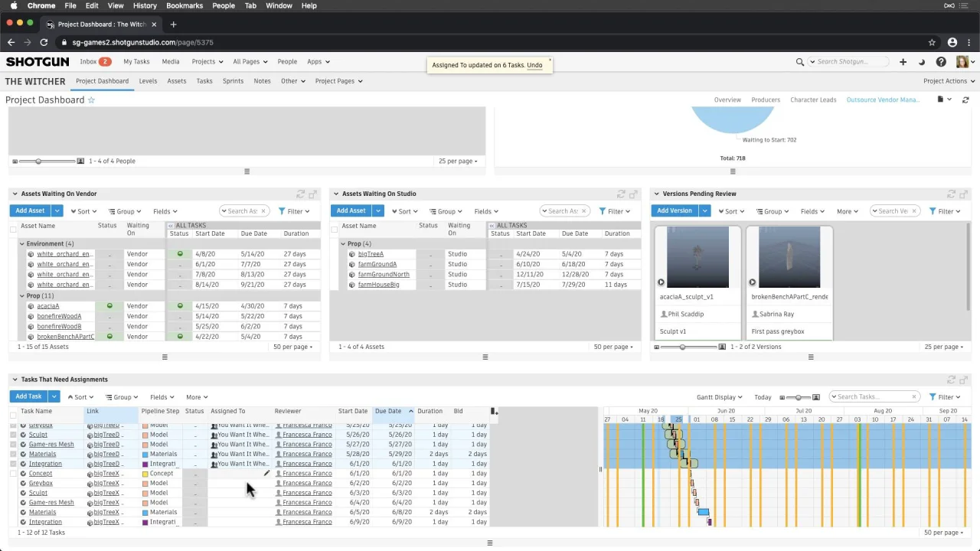Click the Add Version button

coord(674,211)
